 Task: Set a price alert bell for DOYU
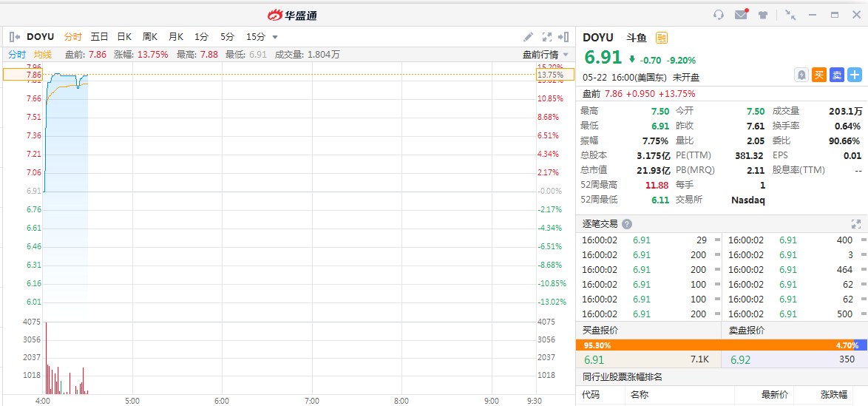801,75
